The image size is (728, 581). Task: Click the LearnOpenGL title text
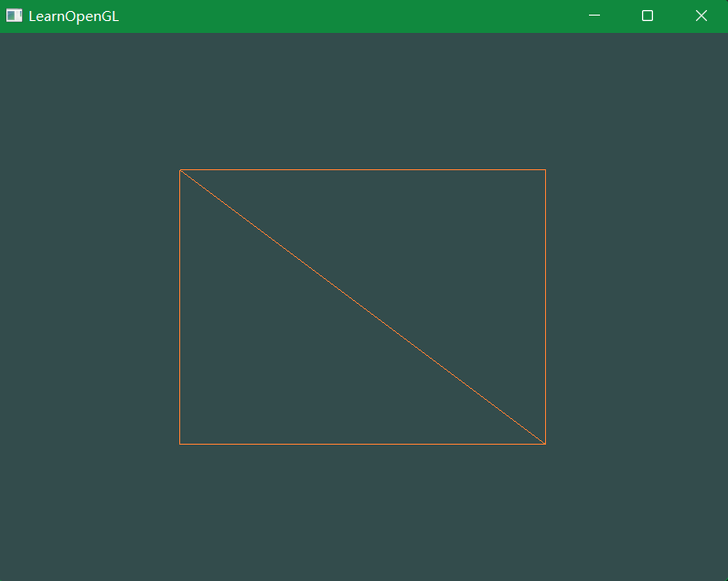[x=74, y=16]
